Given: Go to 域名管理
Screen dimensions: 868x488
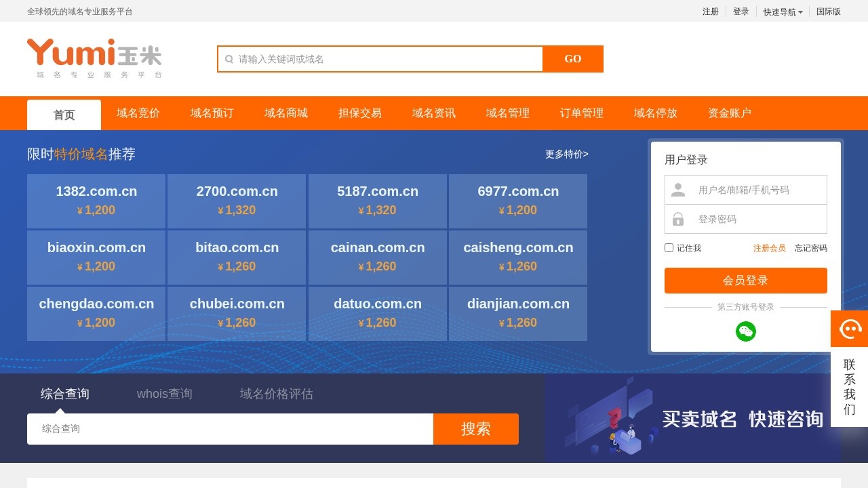Looking at the screenshot, I should (508, 113).
